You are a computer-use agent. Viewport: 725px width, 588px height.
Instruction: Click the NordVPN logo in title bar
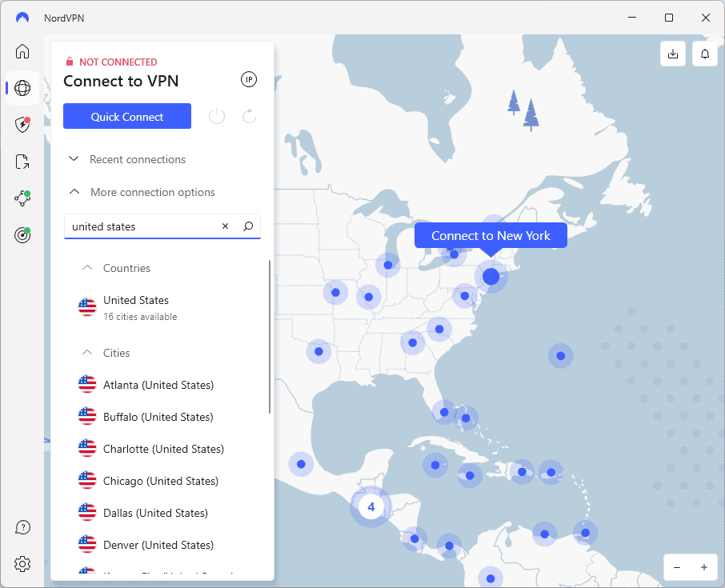point(22,18)
